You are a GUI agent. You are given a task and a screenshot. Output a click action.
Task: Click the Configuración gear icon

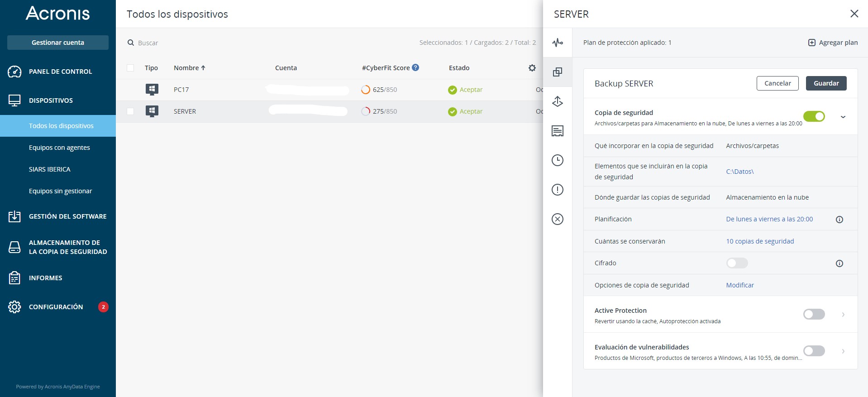point(14,307)
